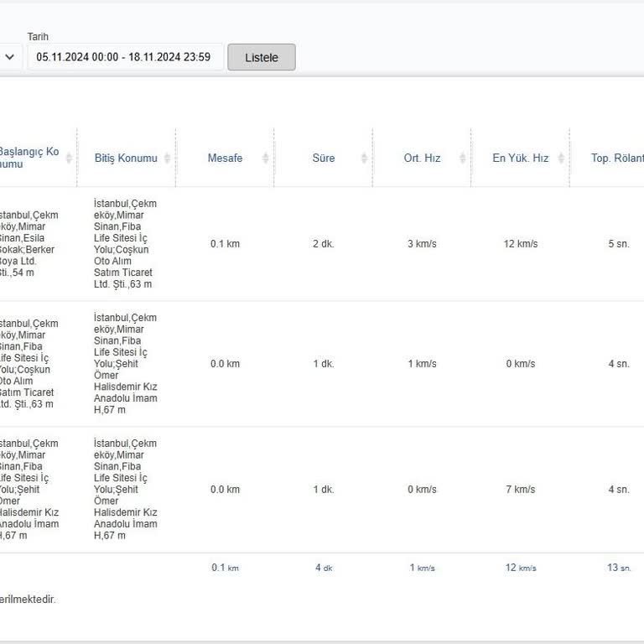Sort by Başlangıç Konumu column arrows
Image resolution: width=644 pixels, height=644 pixels.
(69, 158)
